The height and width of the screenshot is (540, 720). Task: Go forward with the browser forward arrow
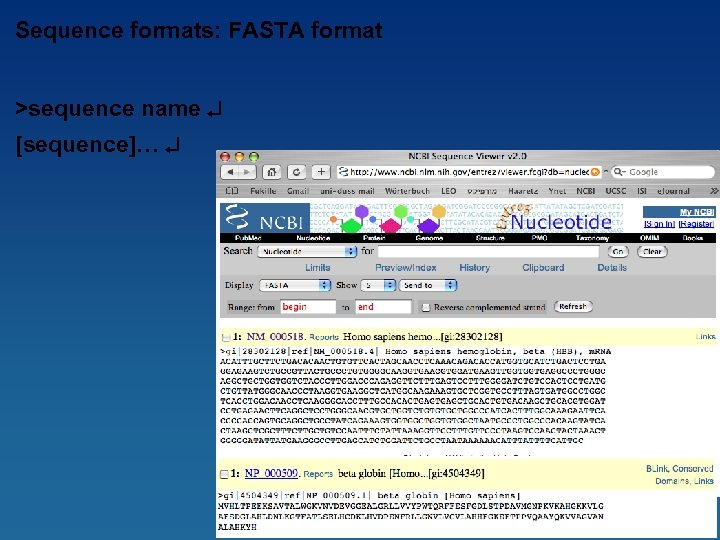pyautogui.click(x=247, y=172)
